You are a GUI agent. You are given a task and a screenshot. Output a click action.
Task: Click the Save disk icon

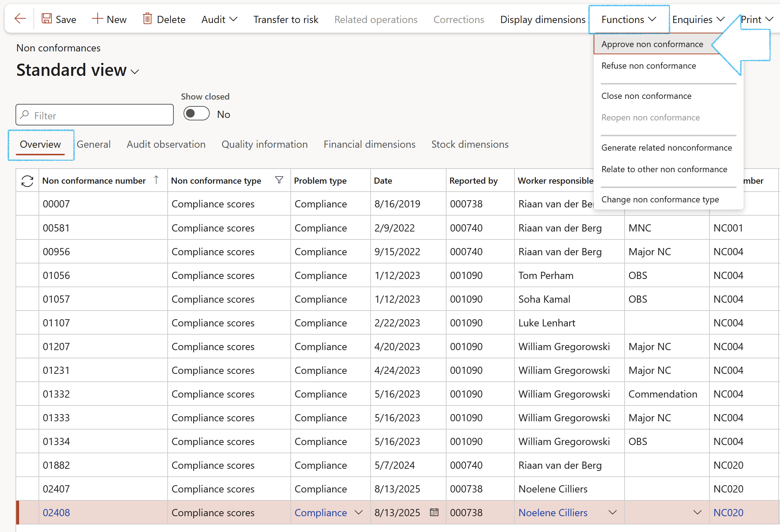47,19
